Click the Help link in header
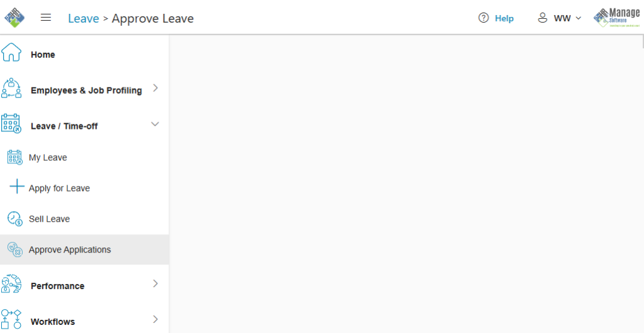This screenshot has width=644, height=333. [x=504, y=18]
